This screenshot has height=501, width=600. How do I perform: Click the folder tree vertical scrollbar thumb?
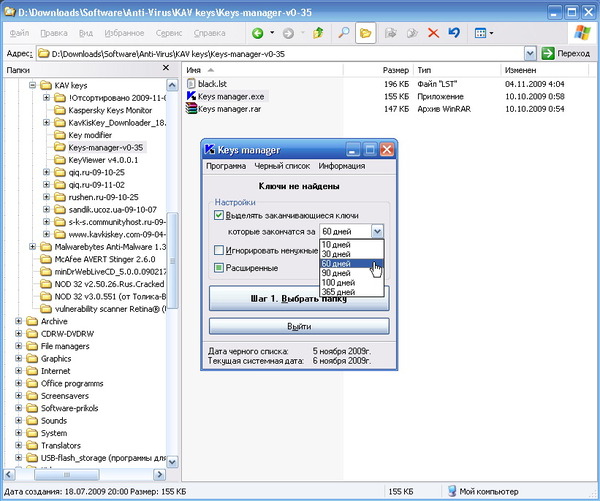point(173,261)
